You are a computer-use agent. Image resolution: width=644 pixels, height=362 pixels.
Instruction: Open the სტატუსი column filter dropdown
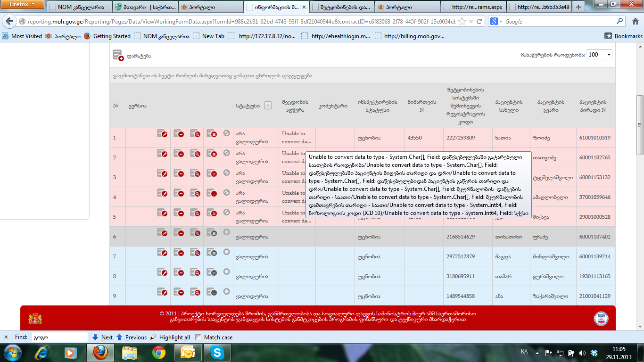point(268,106)
